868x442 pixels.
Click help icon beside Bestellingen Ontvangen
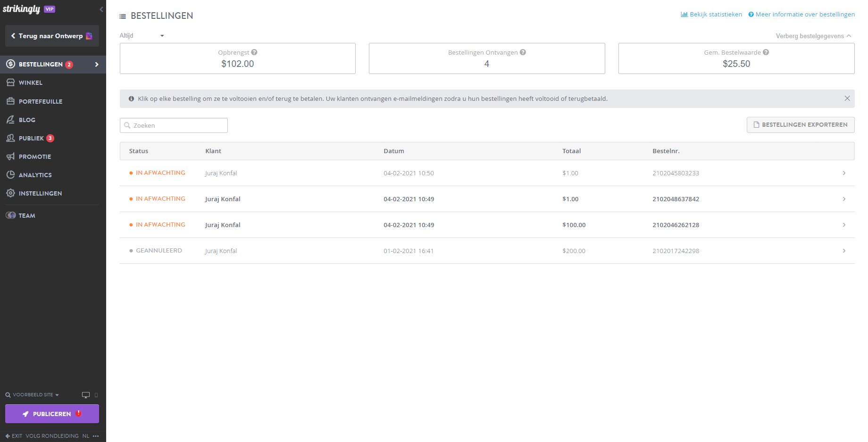(x=523, y=52)
